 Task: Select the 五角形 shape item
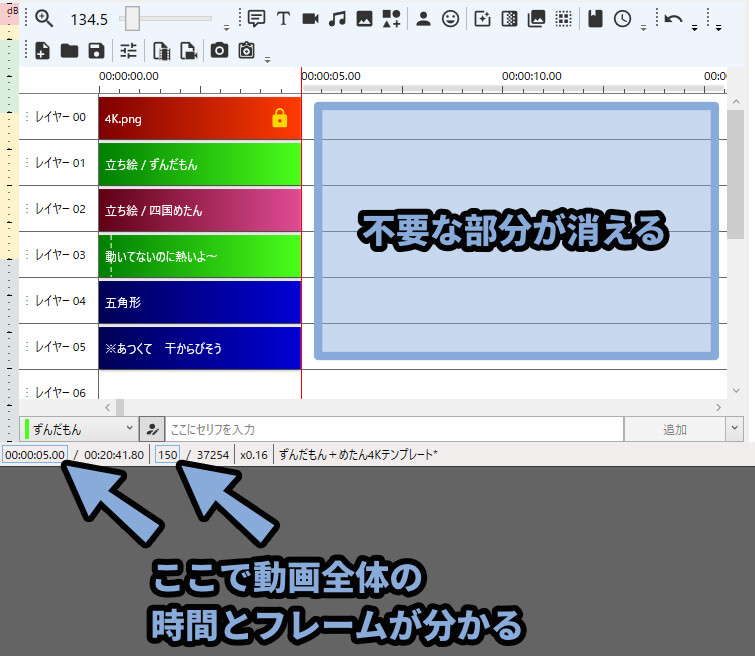(x=200, y=302)
